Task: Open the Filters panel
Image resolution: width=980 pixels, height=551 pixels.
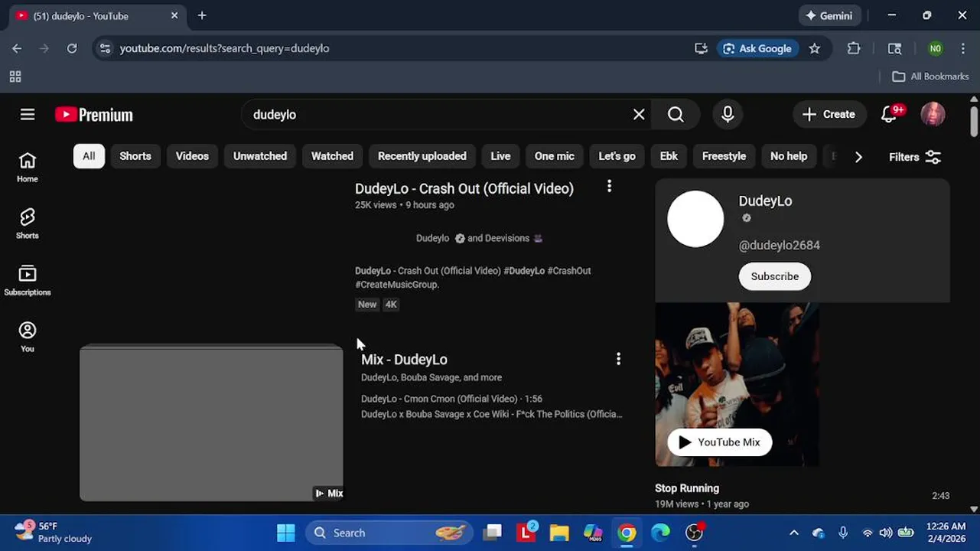Action: pos(915,157)
